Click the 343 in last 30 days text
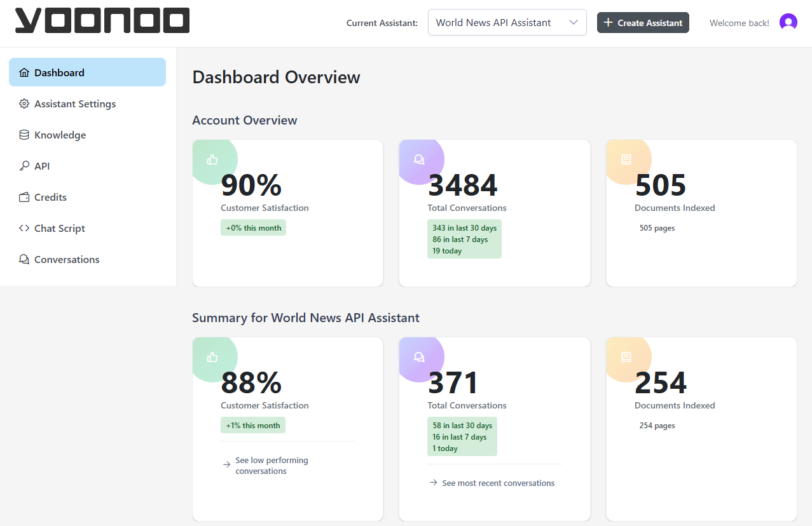Viewport: 812px width, 526px height. (x=464, y=228)
